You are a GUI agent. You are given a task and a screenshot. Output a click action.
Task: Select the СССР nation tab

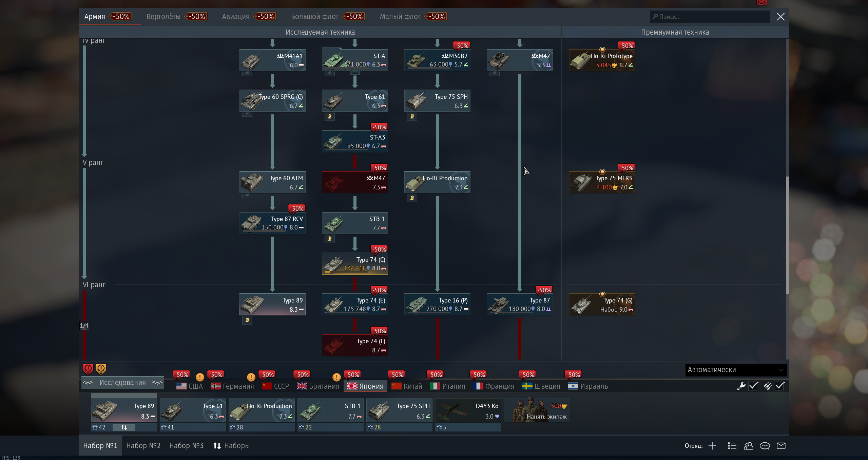[275, 386]
